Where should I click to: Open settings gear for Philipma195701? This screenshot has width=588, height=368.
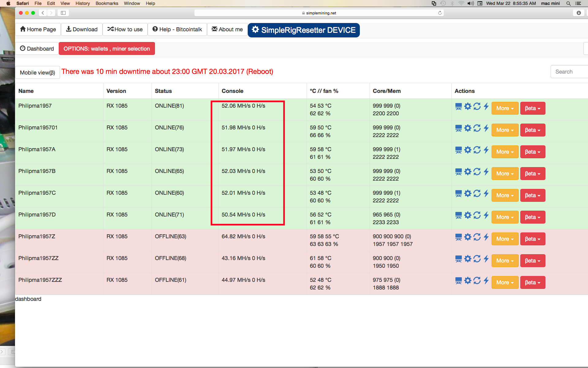(468, 128)
